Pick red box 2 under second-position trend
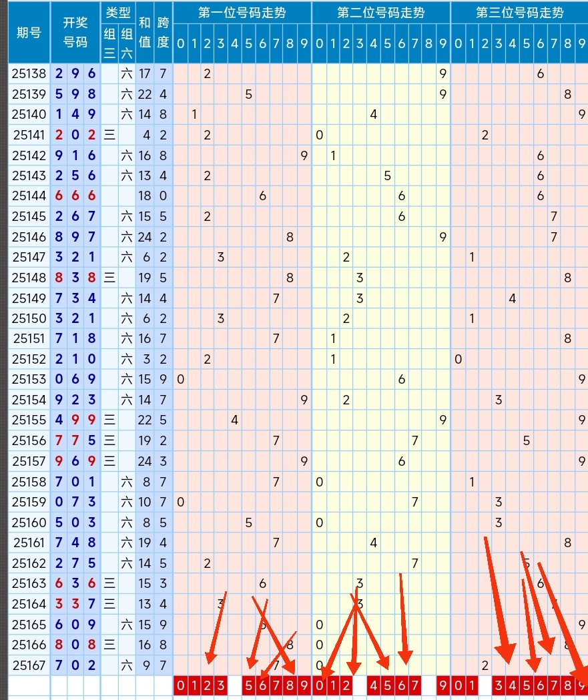The height and width of the screenshot is (700, 588). (x=346, y=686)
